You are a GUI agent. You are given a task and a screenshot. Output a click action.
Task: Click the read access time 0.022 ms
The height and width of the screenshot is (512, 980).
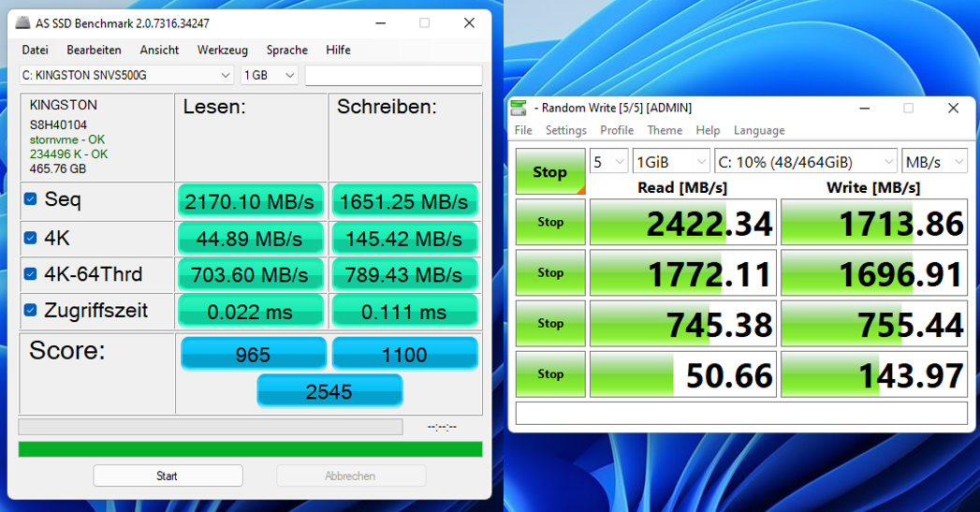tap(250, 312)
